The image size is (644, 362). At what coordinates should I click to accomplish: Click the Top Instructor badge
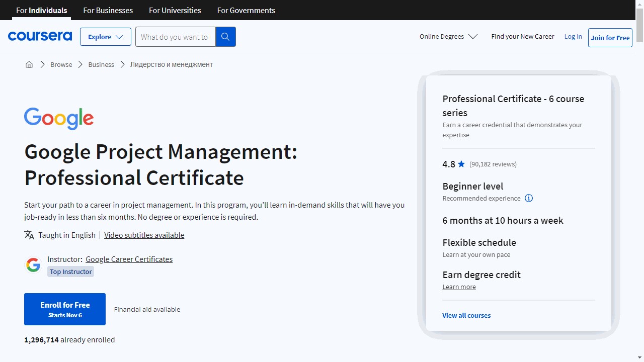71,271
